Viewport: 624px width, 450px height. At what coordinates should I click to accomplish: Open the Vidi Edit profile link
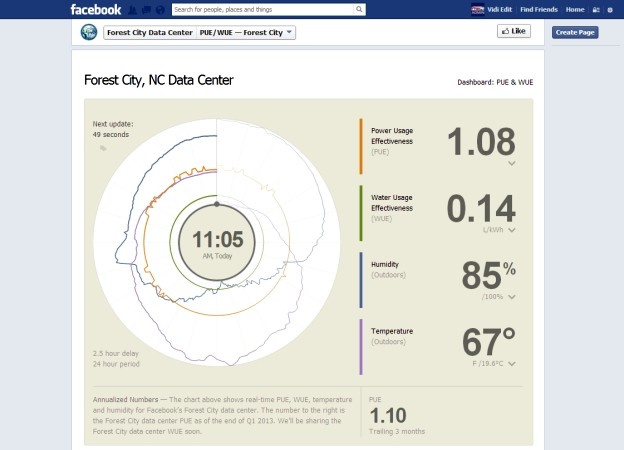pos(499,10)
